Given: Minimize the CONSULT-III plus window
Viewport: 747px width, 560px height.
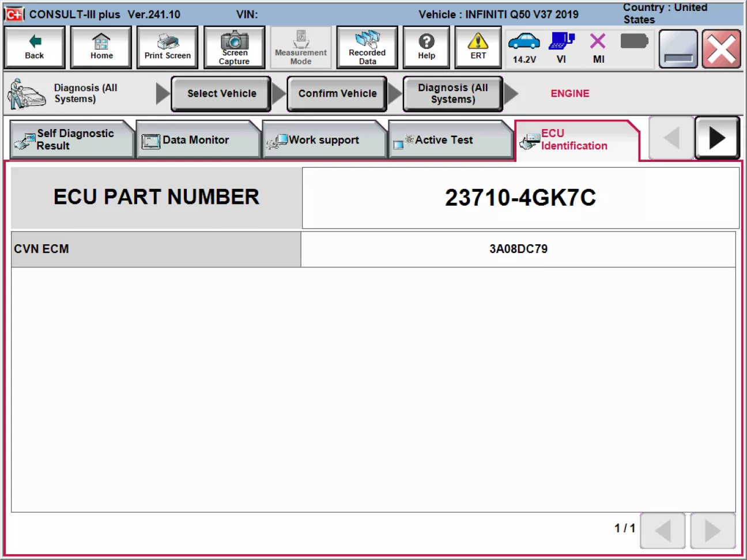Looking at the screenshot, I should tap(678, 49).
